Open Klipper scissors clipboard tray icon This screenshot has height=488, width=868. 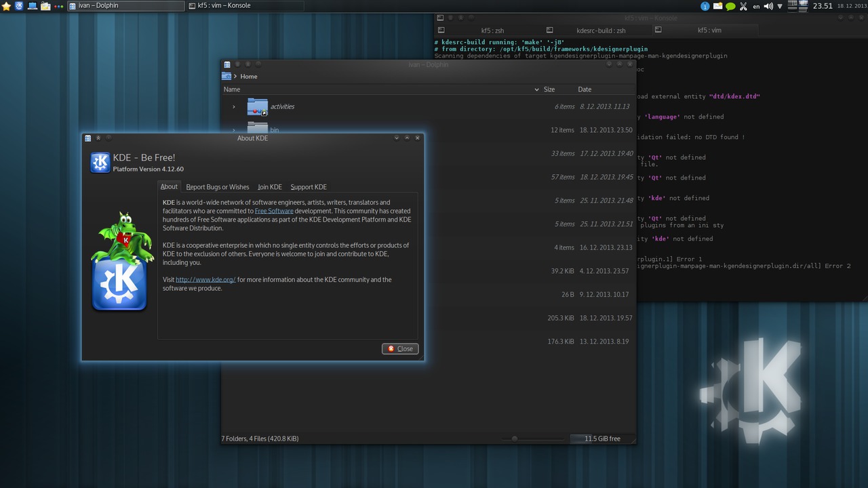point(743,6)
